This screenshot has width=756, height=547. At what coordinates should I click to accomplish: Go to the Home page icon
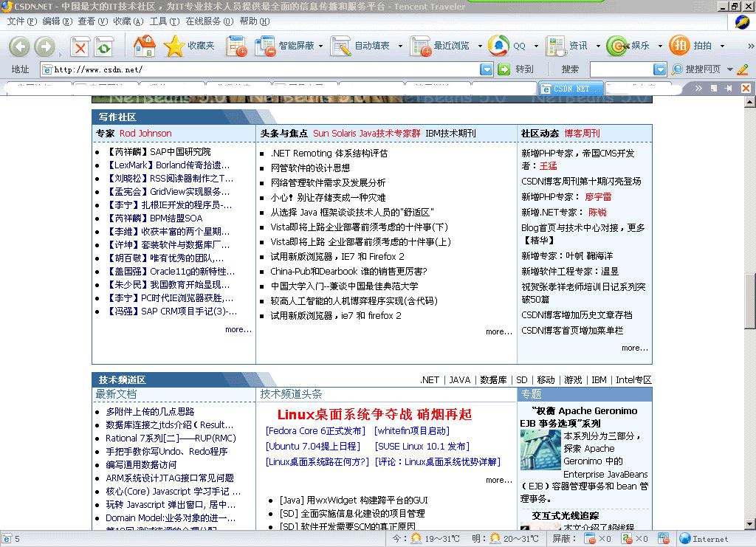click(145, 46)
